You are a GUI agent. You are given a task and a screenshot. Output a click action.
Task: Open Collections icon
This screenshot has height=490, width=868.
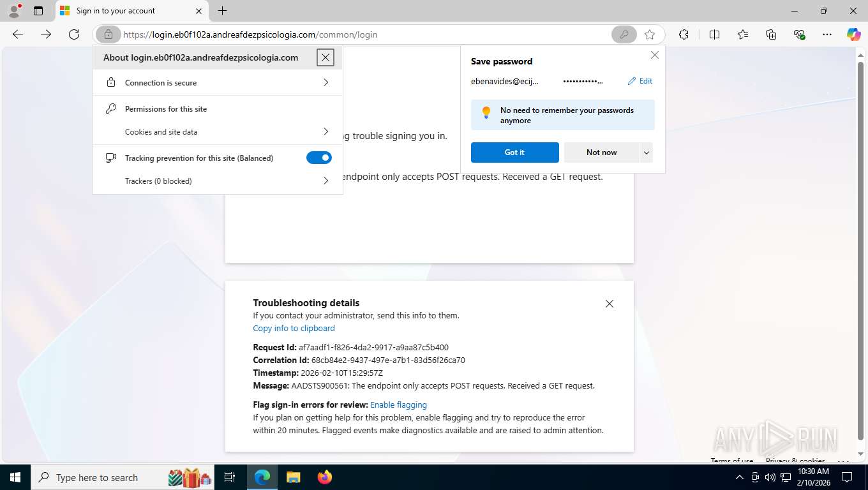771,34
